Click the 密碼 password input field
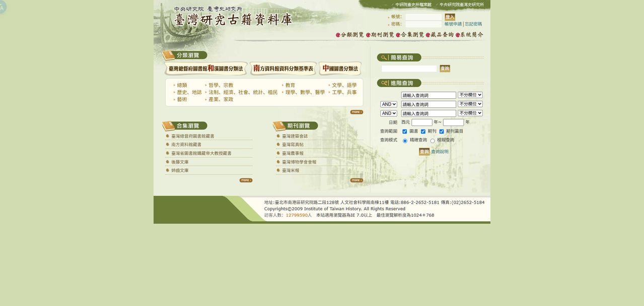Viewport: 644px width, 306px height. tap(423, 24)
